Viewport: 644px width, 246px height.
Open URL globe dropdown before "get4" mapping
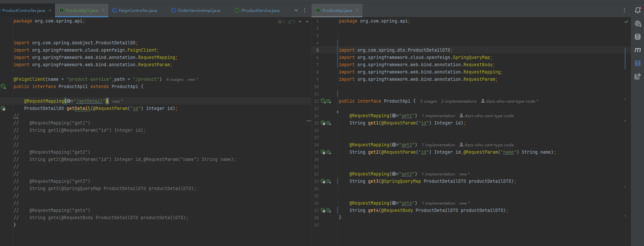(x=395, y=203)
